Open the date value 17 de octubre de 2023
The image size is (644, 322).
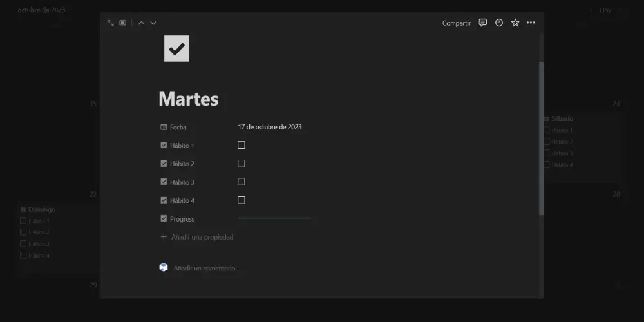270,127
